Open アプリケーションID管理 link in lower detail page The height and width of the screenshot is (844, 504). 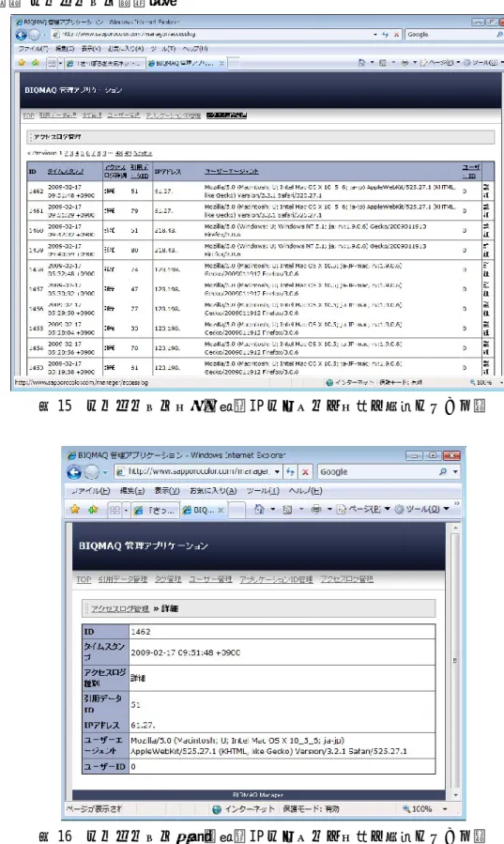click(x=276, y=579)
